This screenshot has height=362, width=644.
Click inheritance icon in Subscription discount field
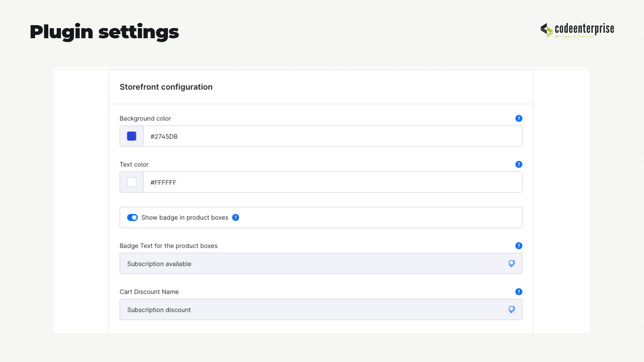(x=512, y=309)
